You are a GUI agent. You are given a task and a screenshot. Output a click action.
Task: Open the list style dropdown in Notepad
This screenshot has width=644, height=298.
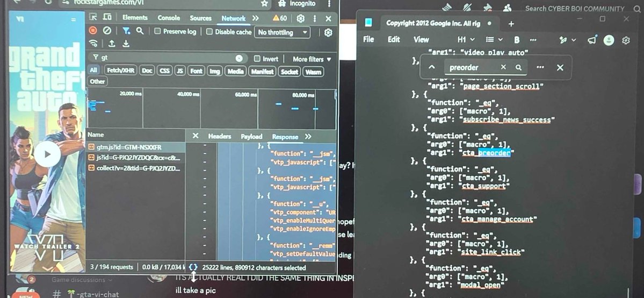click(494, 40)
